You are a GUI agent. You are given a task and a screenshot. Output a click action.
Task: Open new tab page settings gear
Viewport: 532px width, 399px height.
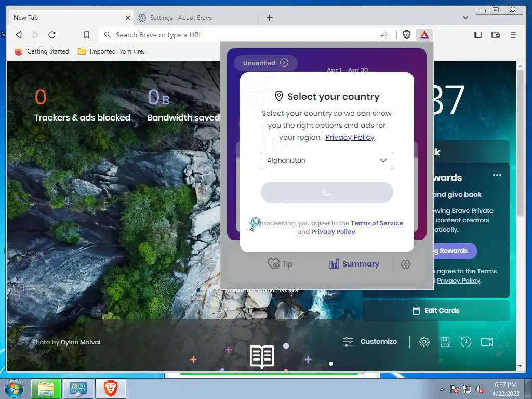tap(424, 342)
